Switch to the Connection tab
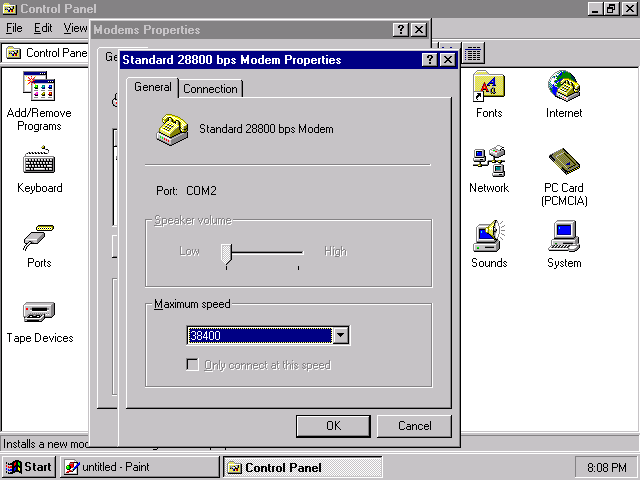This screenshot has width=640, height=480. (210, 89)
